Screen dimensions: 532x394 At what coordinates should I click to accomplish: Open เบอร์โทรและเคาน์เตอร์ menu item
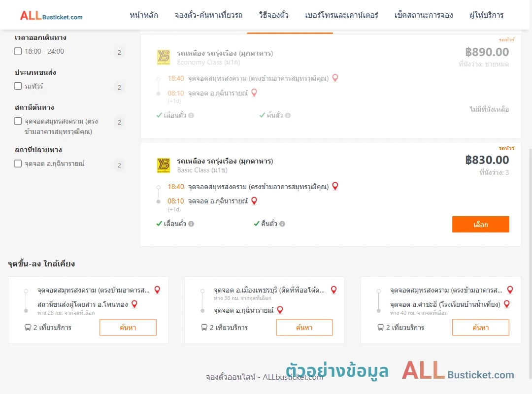[341, 15]
